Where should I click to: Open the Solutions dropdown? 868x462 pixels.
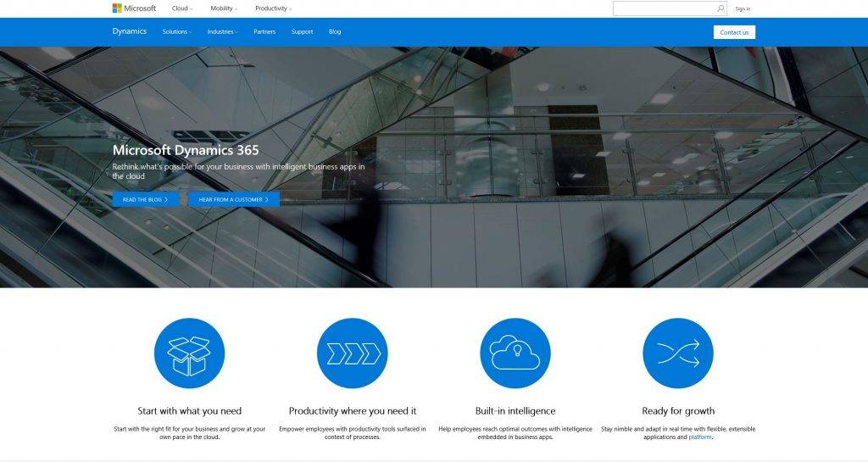(176, 31)
